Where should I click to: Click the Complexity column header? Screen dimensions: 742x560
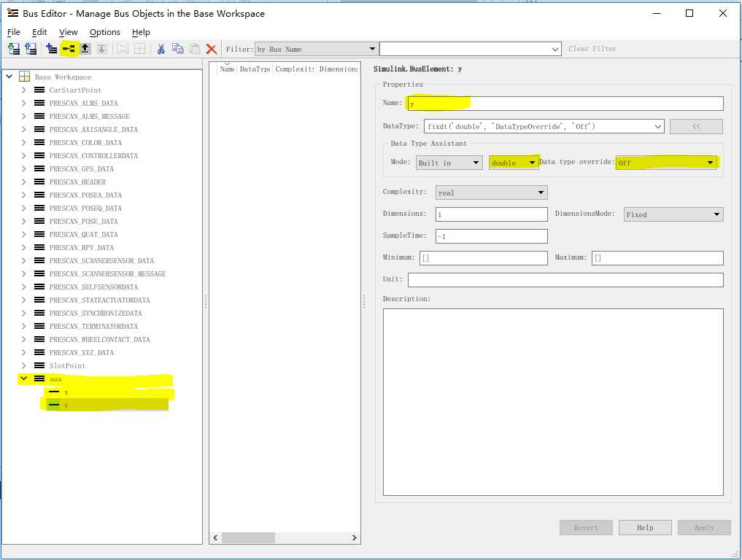pyautogui.click(x=294, y=69)
